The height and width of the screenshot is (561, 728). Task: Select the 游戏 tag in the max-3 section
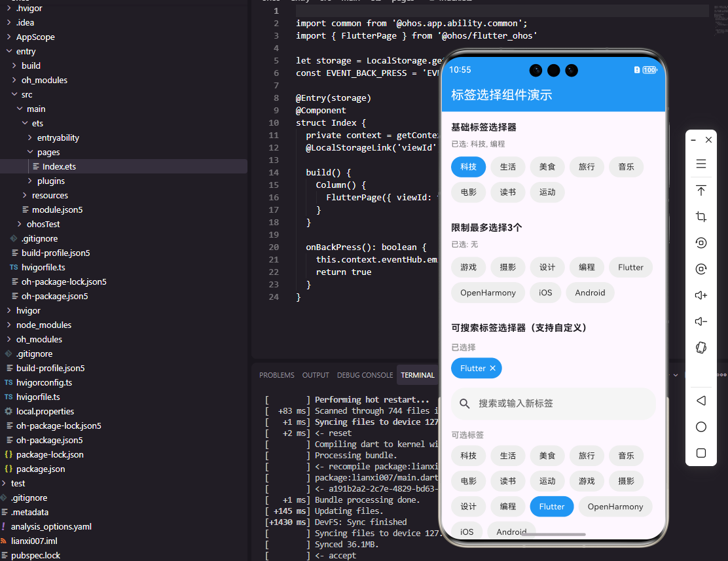469,268
